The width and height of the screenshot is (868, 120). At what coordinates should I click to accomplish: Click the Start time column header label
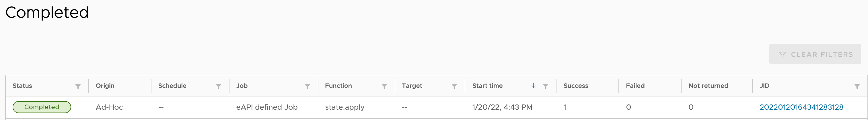pos(487,86)
